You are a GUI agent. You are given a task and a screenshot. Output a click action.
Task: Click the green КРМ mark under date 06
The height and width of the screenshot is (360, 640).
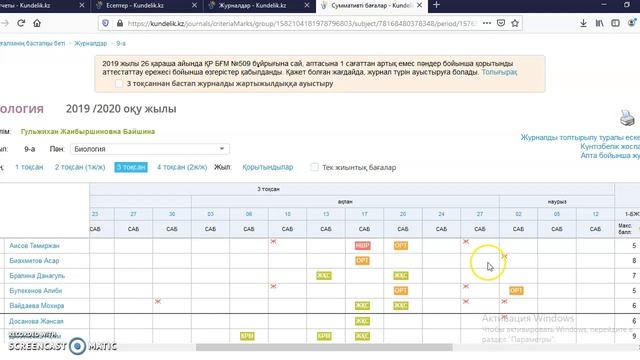[247, 336]
